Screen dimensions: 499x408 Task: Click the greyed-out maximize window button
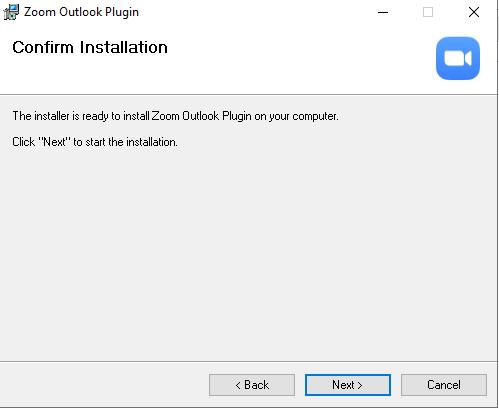tap(428, 12)
